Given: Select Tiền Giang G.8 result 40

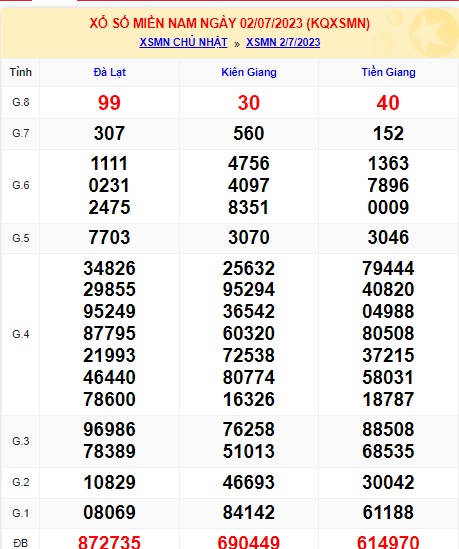Looking at the screenshot, I should (388, 103).
